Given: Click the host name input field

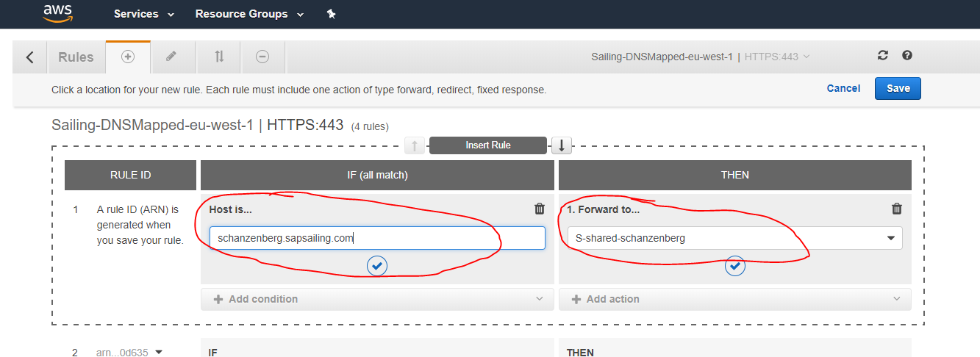Looking at the screenshot, I should click(377, 238).
